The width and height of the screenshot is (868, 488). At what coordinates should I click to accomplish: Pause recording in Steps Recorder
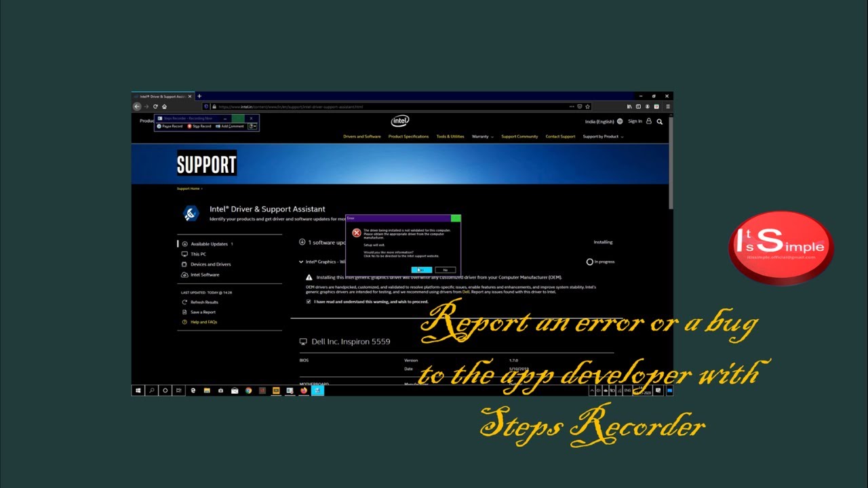[170, 126]
